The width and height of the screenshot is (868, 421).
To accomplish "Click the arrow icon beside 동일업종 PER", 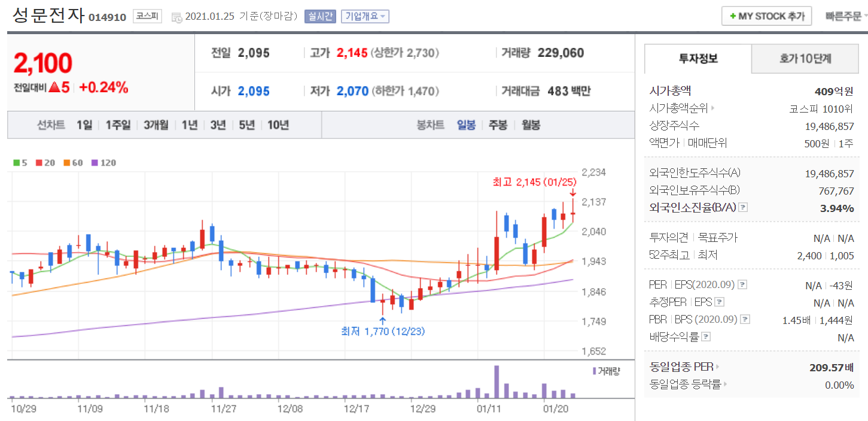I will (717, 367).
